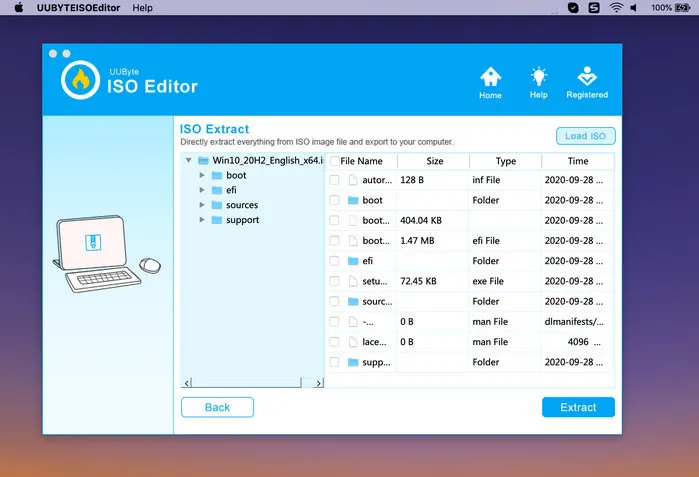Viewport: 699px width, 477px height.
Task: Check the lace... man file checkbox
Action: tap(334, 342)
